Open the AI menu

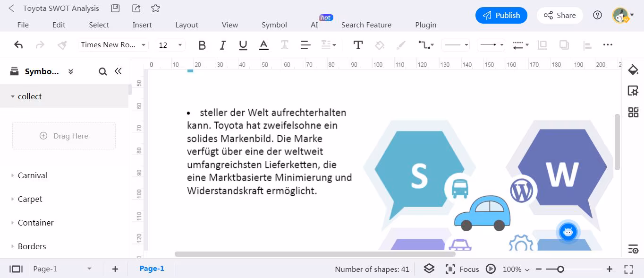tap(314, 25)
